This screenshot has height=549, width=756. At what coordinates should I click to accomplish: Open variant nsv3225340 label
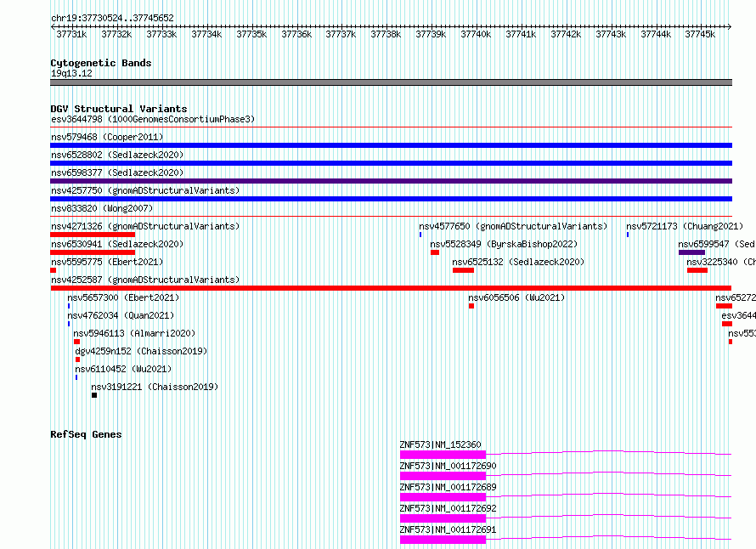coord(721,262)
